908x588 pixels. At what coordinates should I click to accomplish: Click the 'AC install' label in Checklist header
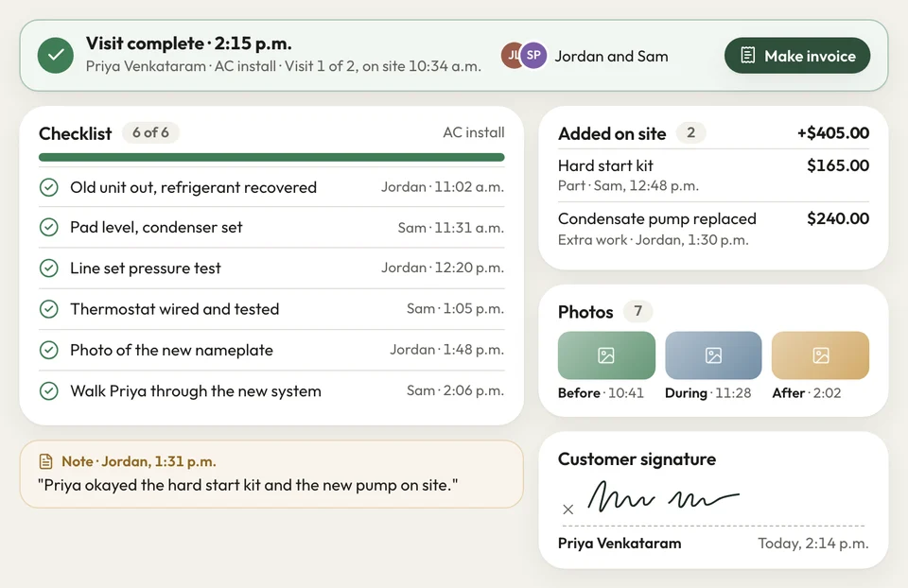click(474, 132)
